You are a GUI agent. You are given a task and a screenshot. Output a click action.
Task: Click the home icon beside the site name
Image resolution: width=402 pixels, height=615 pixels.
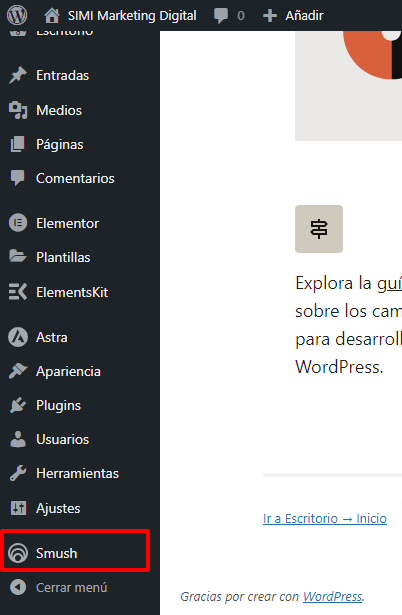(52, 16)
